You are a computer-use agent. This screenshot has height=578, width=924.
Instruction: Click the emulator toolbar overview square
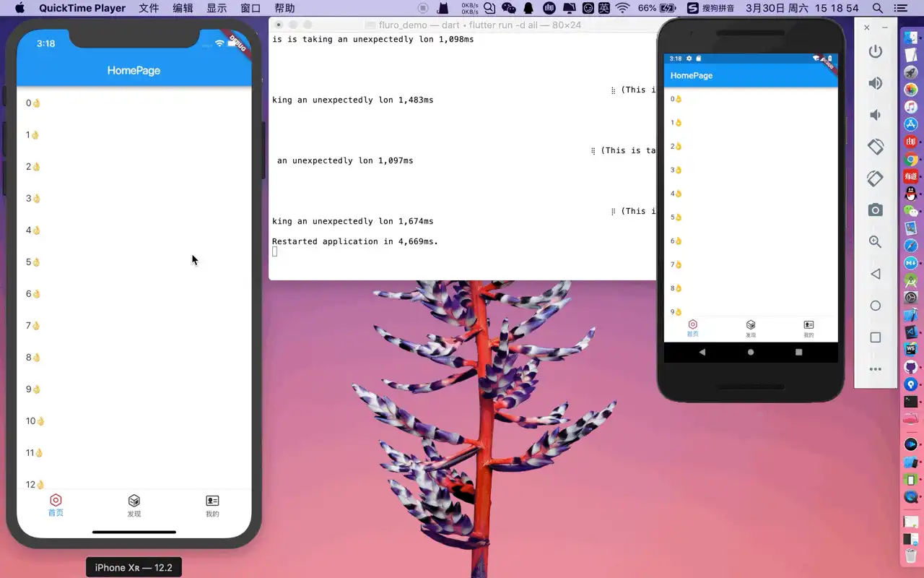click(x=876, y=337)
